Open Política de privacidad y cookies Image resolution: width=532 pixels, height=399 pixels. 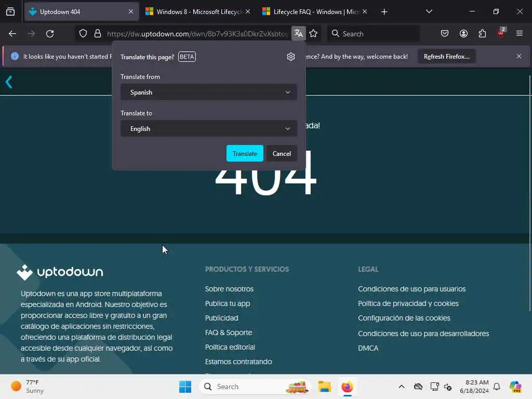[408, 303]
